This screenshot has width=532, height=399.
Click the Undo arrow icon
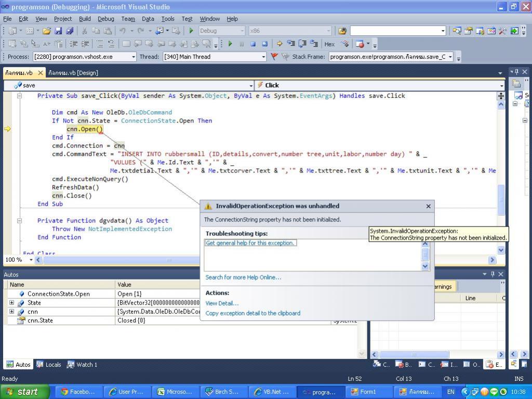coord(123,31)
